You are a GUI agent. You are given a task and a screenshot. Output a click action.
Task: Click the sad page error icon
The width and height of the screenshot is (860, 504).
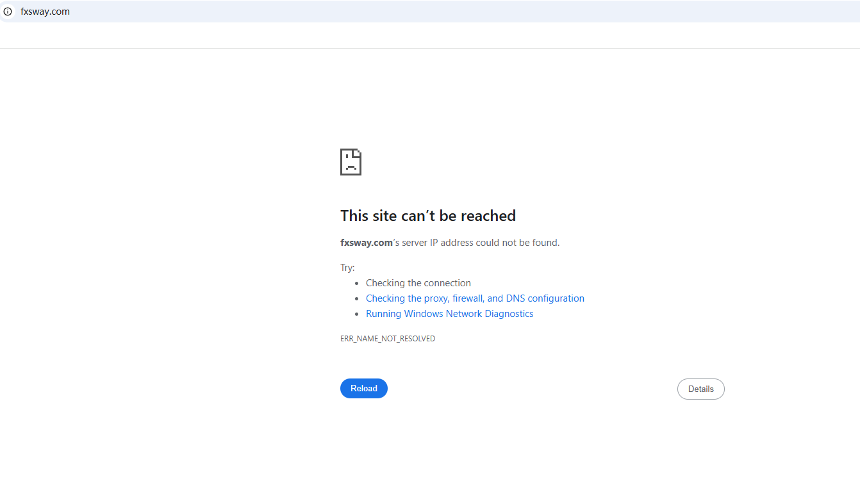[x=351, y=162]
